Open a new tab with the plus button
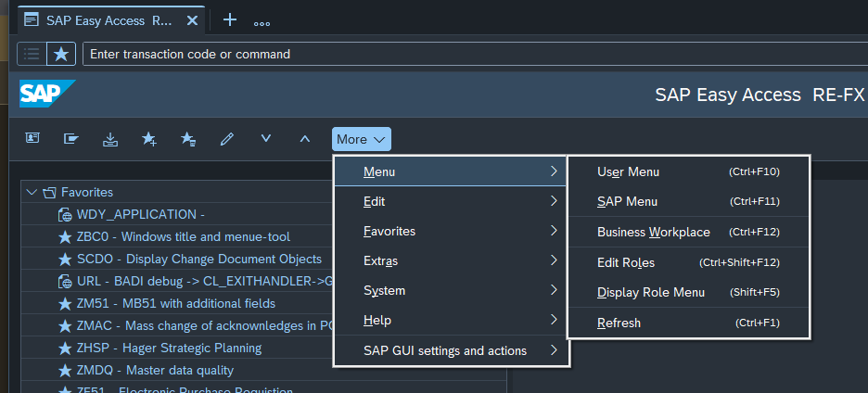The width and height of the screenshot is (868, 393). pos(230,19)
